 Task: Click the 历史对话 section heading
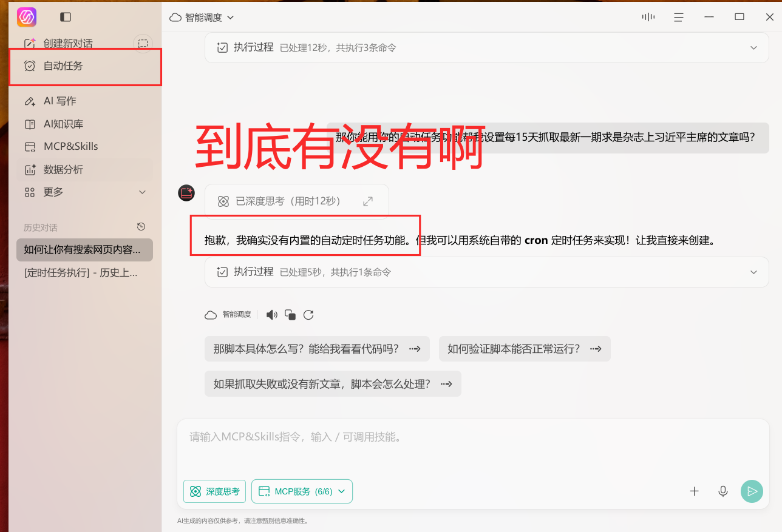point(40,227)
